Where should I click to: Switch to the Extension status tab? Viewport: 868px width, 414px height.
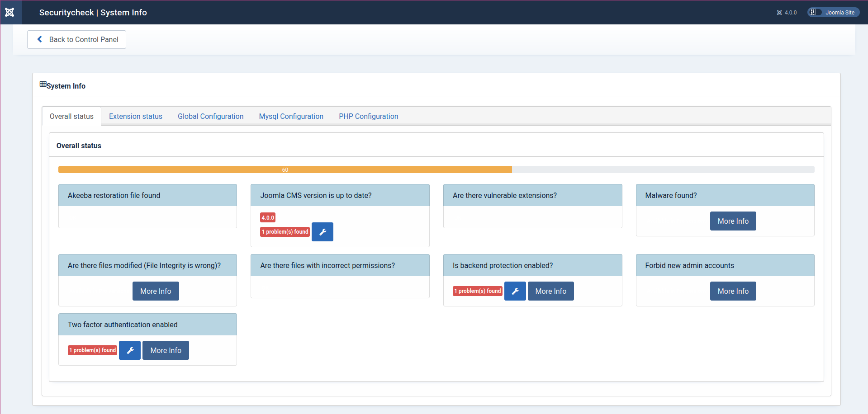(x=135, y=116)
